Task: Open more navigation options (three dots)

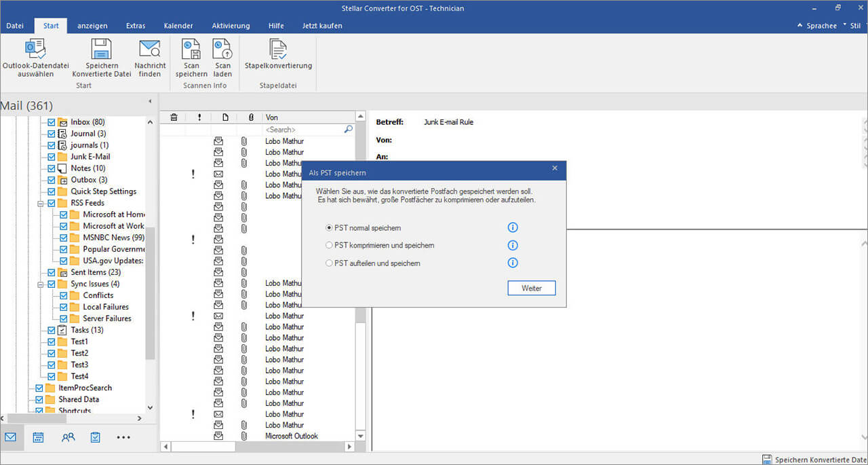Action: pos(123,438)
